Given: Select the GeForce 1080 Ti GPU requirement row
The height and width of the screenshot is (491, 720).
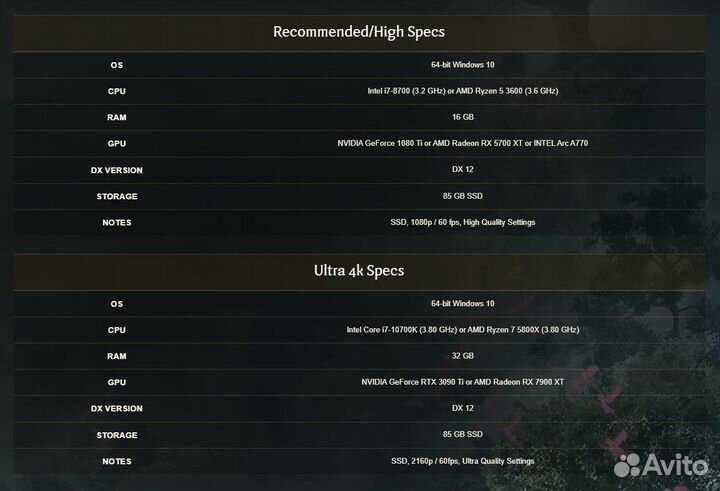Looking at the screenshot, I should point(462,143).
